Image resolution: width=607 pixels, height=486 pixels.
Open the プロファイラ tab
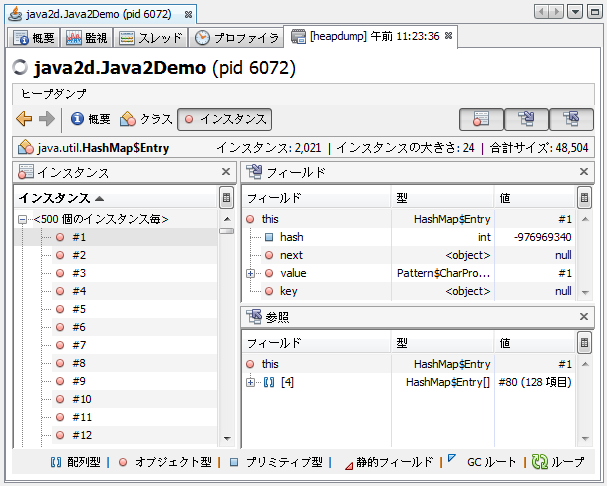point(237,38)
